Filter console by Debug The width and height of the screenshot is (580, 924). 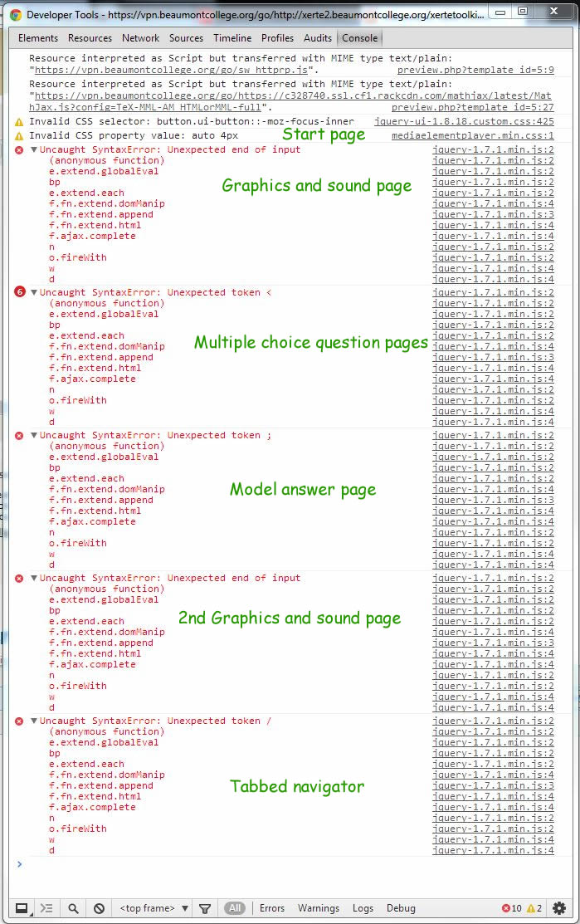coord(401,908)
